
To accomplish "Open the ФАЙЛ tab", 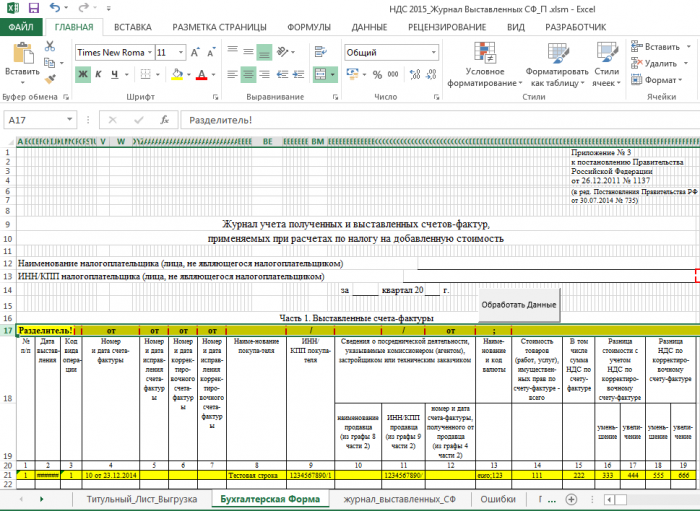I will click(21, 27).
